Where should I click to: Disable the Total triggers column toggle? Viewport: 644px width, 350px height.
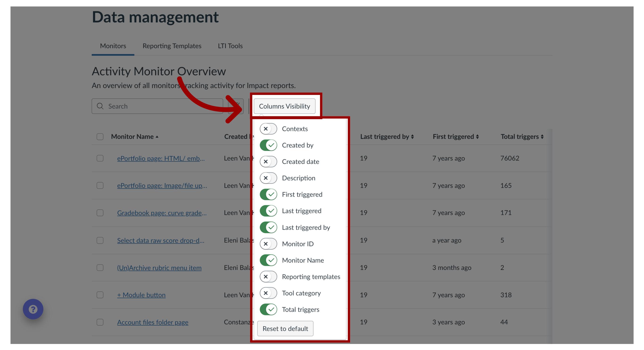268,309
